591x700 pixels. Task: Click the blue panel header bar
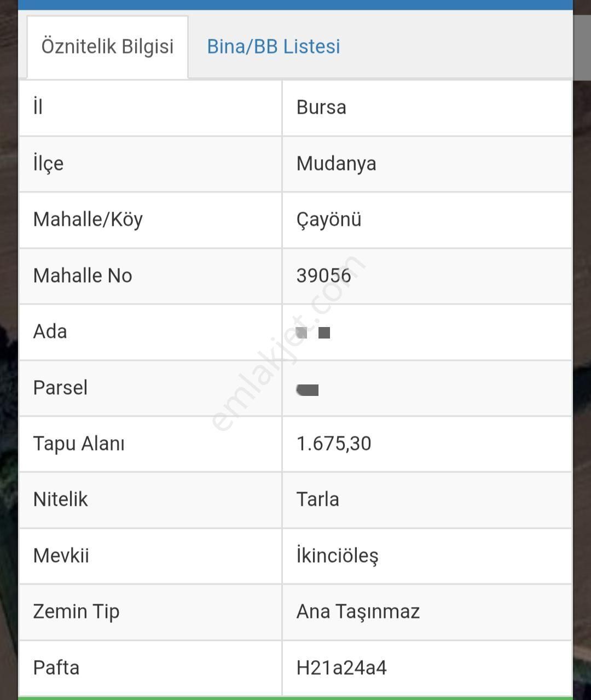pyautogui.click(x=296, y=5)
